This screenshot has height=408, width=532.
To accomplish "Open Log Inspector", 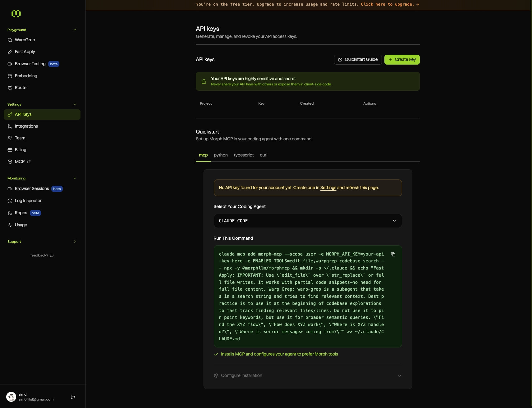I will (x=42, y=201).
